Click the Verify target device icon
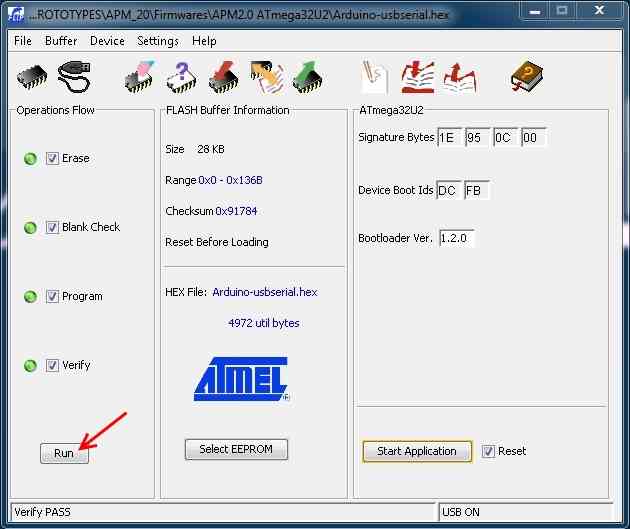Viewport: 630px width, 529px height. click(x=265, y=77)
